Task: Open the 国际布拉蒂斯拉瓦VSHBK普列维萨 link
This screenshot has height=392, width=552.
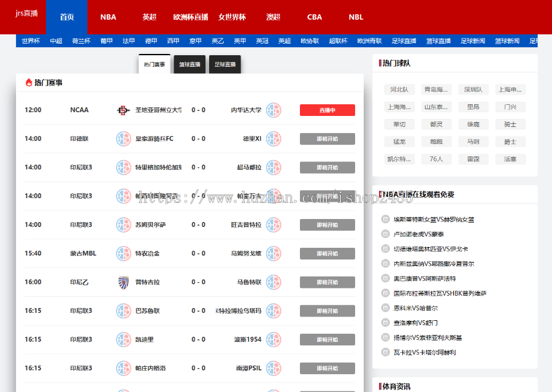Action: click(x=440, y=293)
